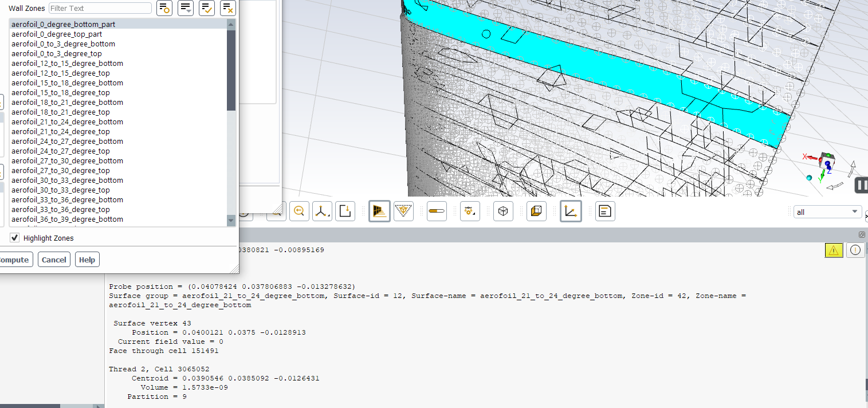Screen dimensions: 868x408
Task: Click the Cancel button
Action: 54,260
